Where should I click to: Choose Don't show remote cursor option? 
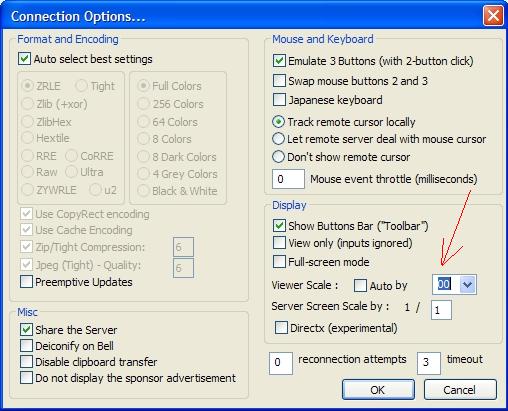pos(278,156)
